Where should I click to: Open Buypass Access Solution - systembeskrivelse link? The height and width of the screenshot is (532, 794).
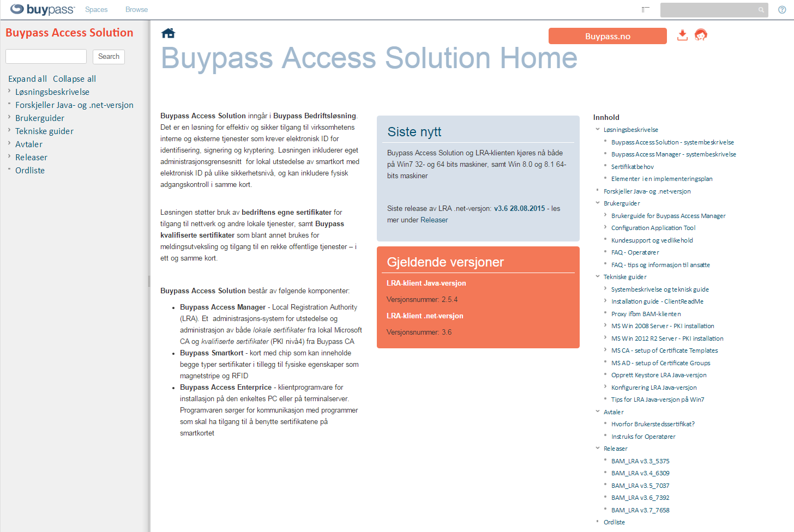point(672,142)
